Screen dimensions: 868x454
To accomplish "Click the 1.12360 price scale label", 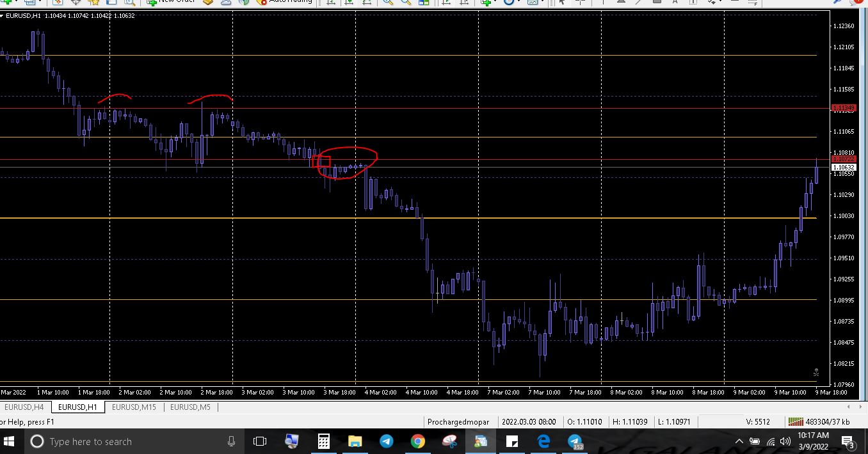I will [844, 26].
